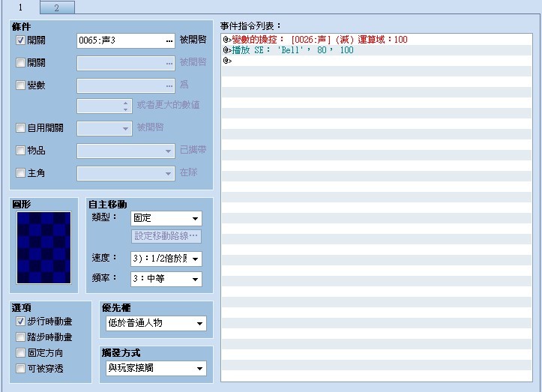Open the 物品 item dropdown
Image resolution: width=542 pixels, height=392 pixels.
(126, 151)
